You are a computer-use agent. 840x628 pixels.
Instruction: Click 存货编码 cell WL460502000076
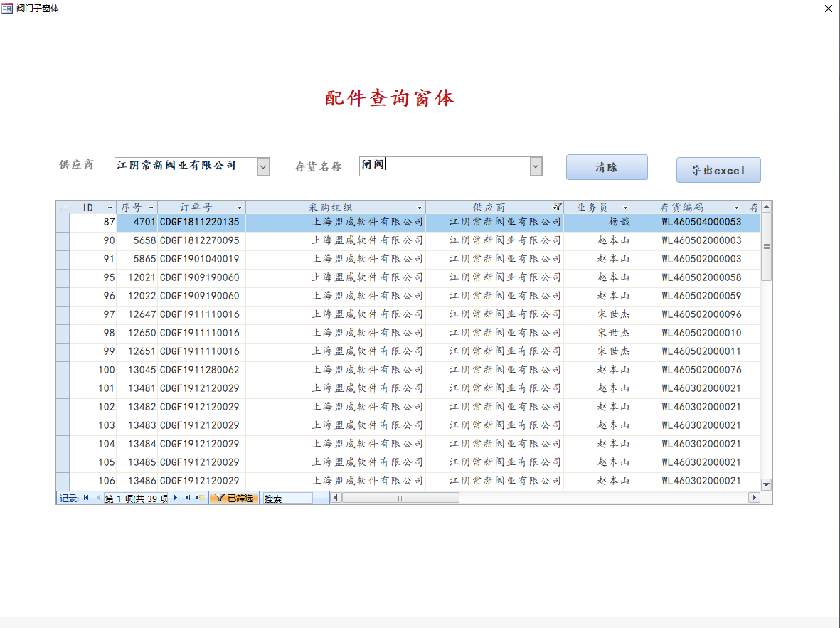coord(687,371)
